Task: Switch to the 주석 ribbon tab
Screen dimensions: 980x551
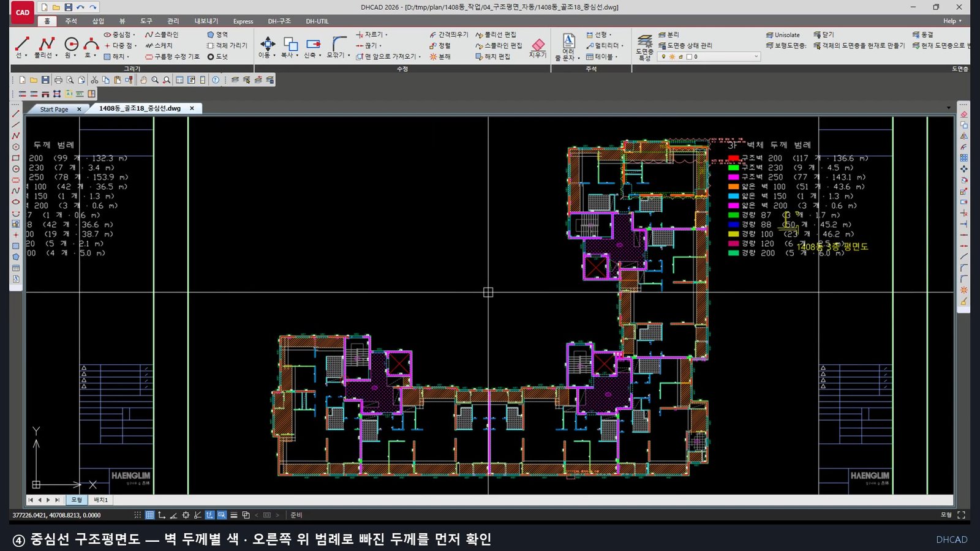Action: 71,21
